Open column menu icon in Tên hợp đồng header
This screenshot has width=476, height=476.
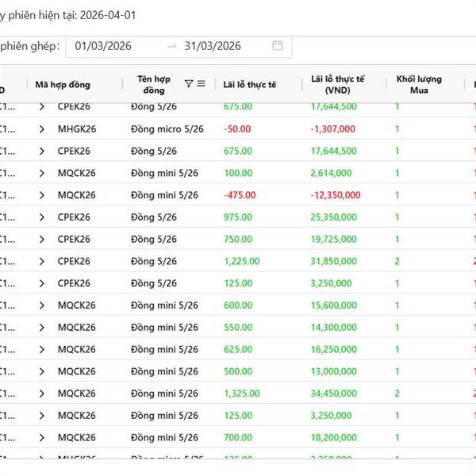click(202, 84)
